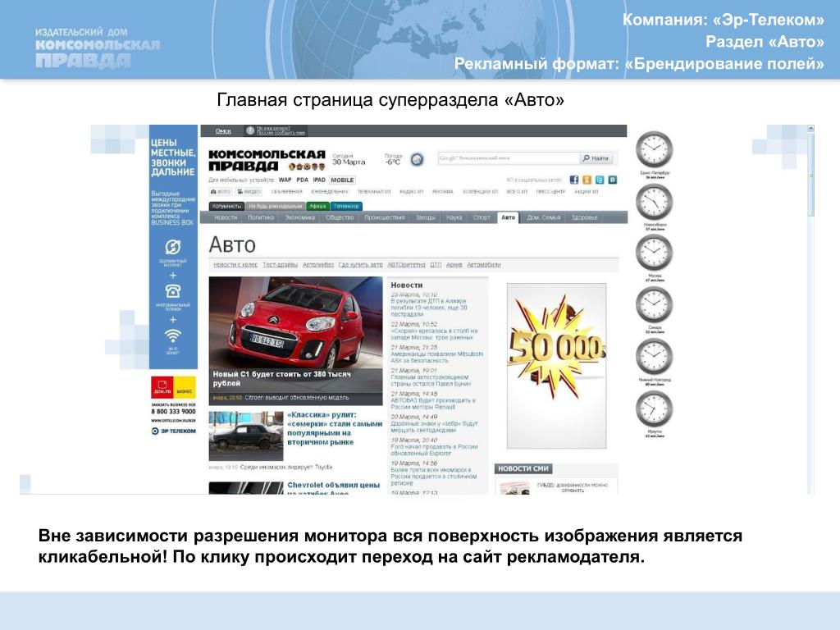
Task: Click the round weather icon beside -6°C
Action: click(x=417, y=159)
